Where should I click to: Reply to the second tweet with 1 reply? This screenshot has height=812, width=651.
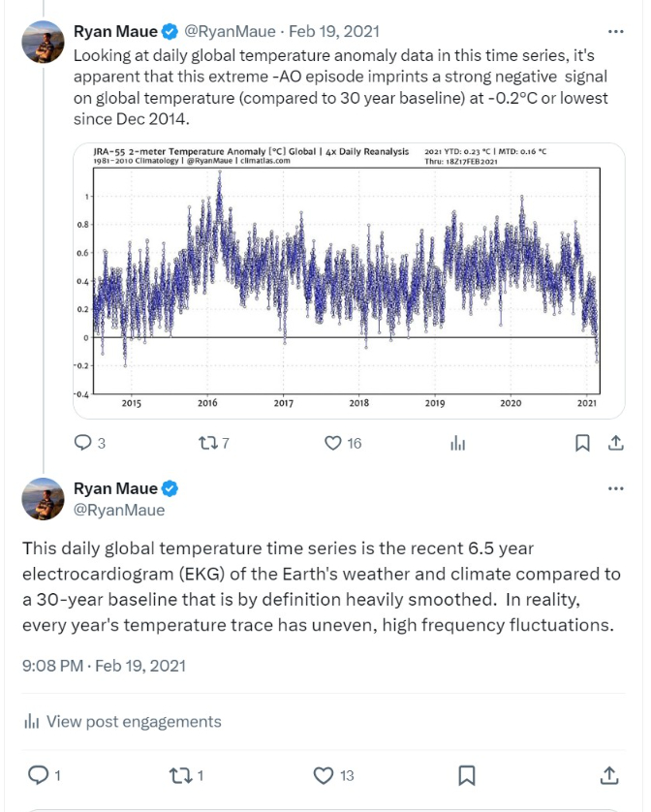tap(44, 775)
